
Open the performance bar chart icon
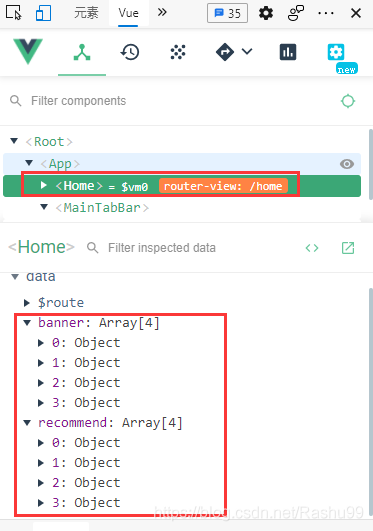pyautogui.click(x=288, y=52)
